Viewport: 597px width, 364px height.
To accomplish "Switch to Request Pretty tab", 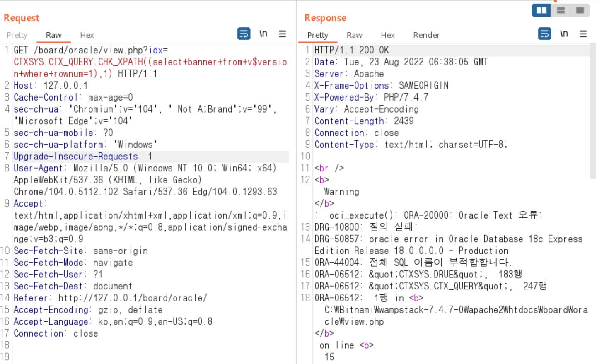I will 17,35.
